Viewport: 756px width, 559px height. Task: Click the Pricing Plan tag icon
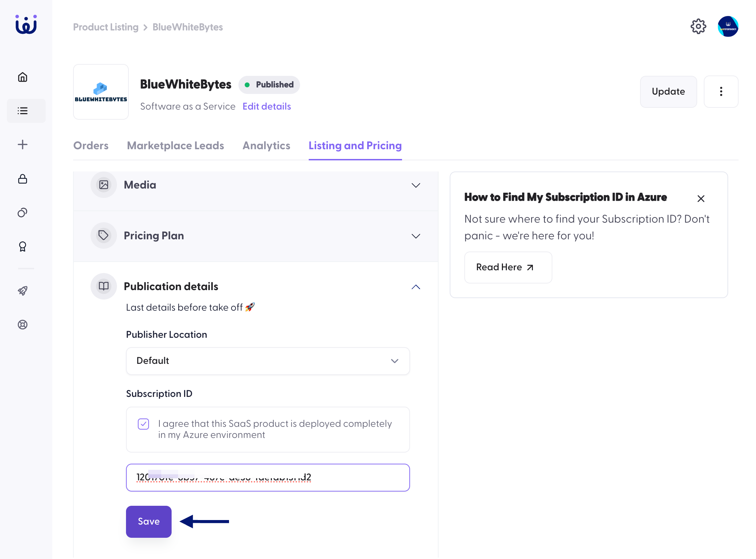click(104, 235)
